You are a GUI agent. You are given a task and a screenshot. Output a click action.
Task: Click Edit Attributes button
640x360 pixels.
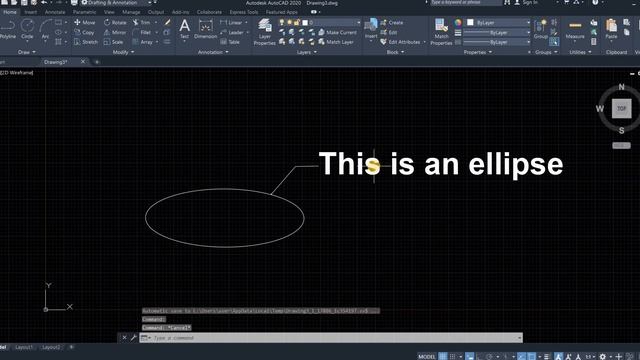[400, 42]
